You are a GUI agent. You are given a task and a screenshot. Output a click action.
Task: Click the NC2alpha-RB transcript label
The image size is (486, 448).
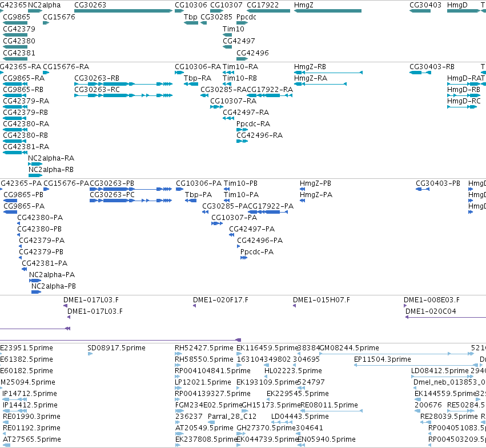51,170
